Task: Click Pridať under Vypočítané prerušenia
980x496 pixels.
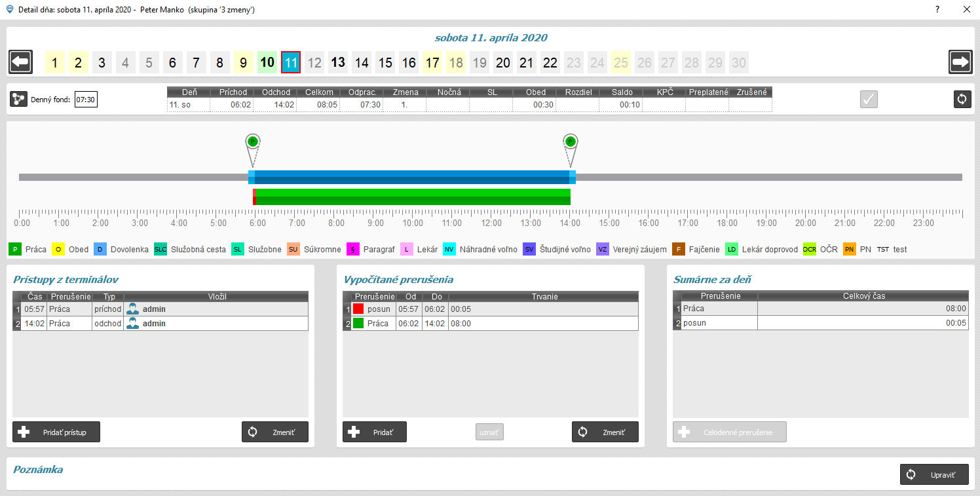Action: click(x=375, y=432)
